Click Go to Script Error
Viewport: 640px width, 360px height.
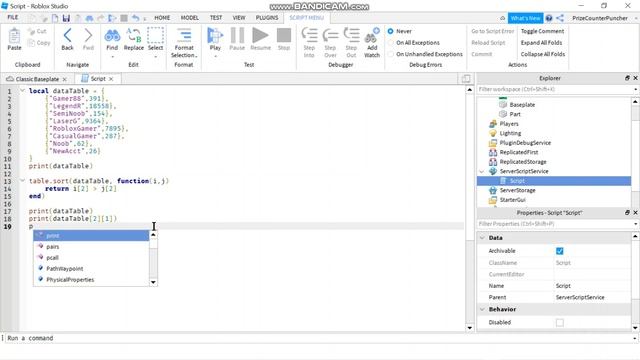coord(493,31)
